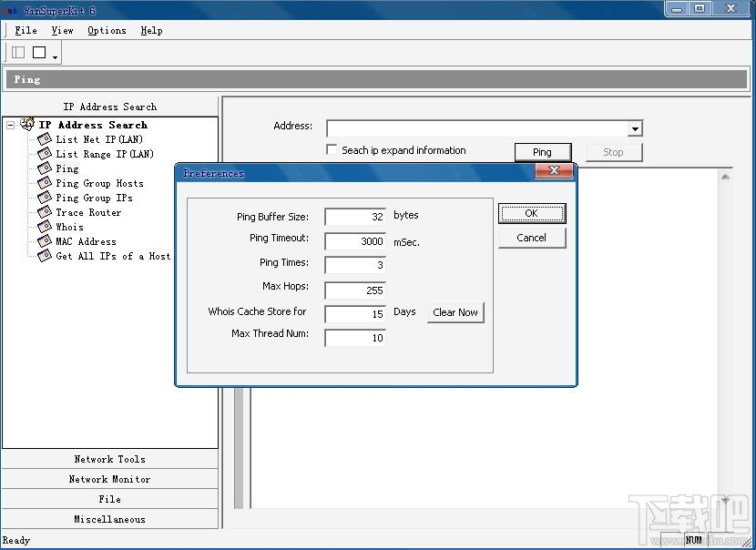Confirm preferences with OK button
The height and width of the screenshot is (550, 756).
coord(532,213)
